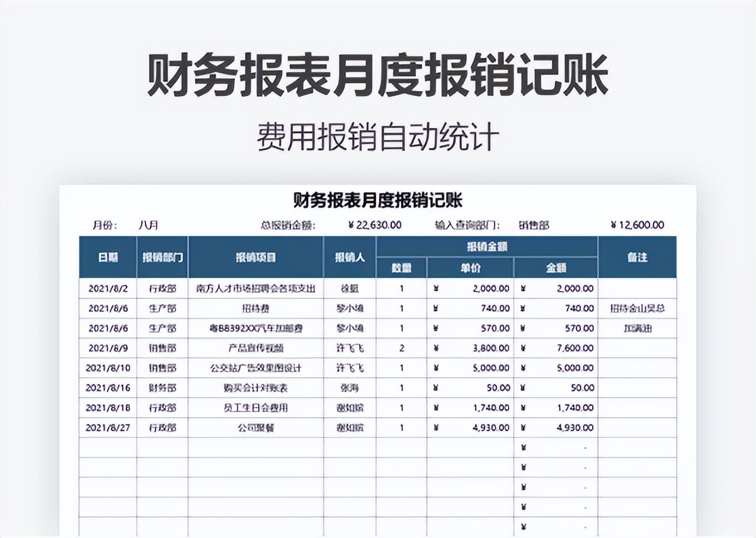Select the spreadsheet title 财务报表月度报销记账

[378, 199]
